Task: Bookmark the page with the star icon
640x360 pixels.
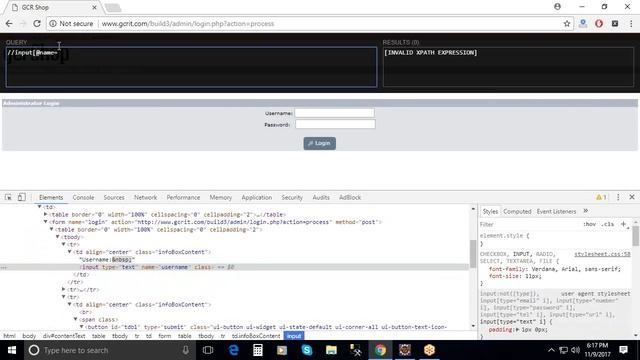Action: click(567, 24)
